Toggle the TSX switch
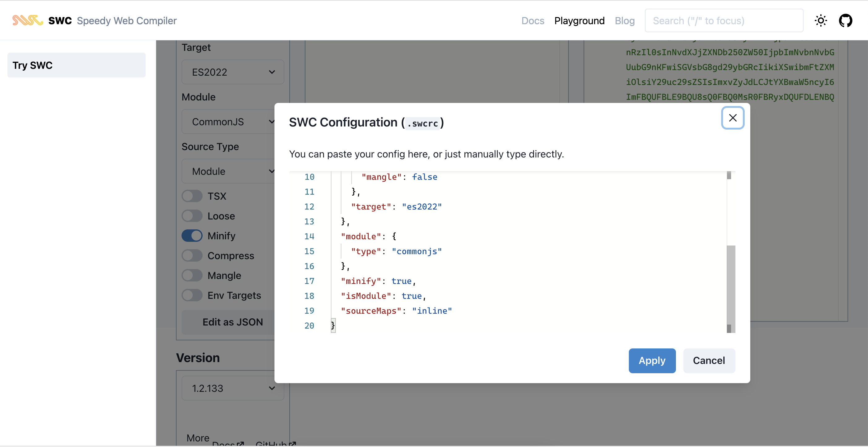The width and height of the screenshot is (868, 447). [x=192, y=196]
